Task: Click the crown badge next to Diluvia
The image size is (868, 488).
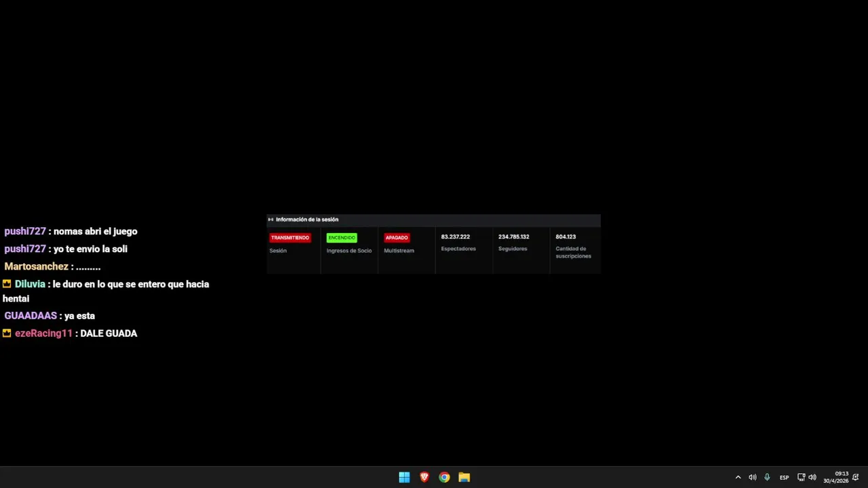Action: click(x=7, y=284)
